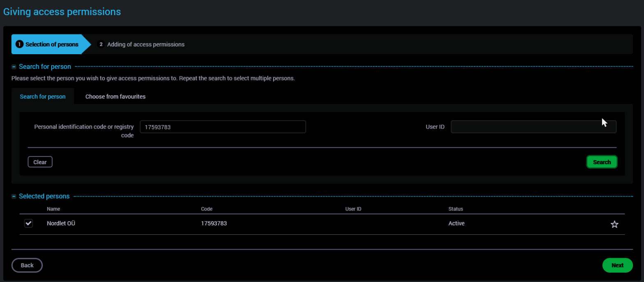The image size is (644, 282).
Task: Click the Name column header
Action: tap(53, 209)
